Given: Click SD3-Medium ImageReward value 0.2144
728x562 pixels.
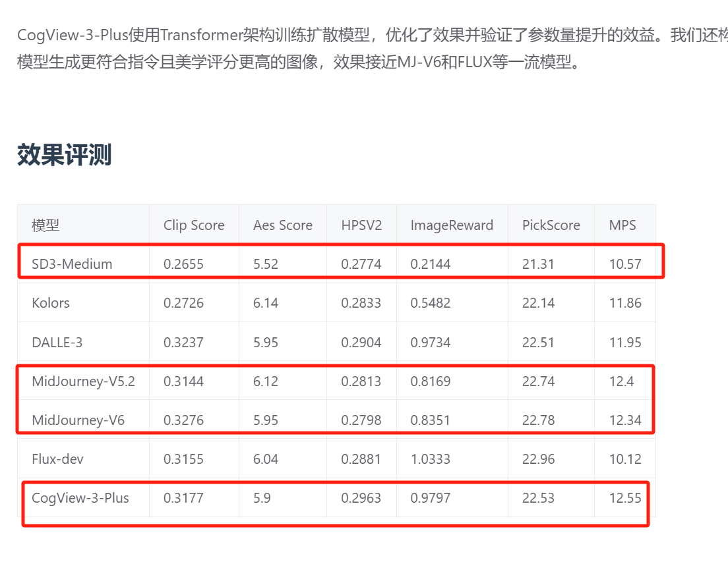Looking at the screenshot, I should [x=431, y=264].
